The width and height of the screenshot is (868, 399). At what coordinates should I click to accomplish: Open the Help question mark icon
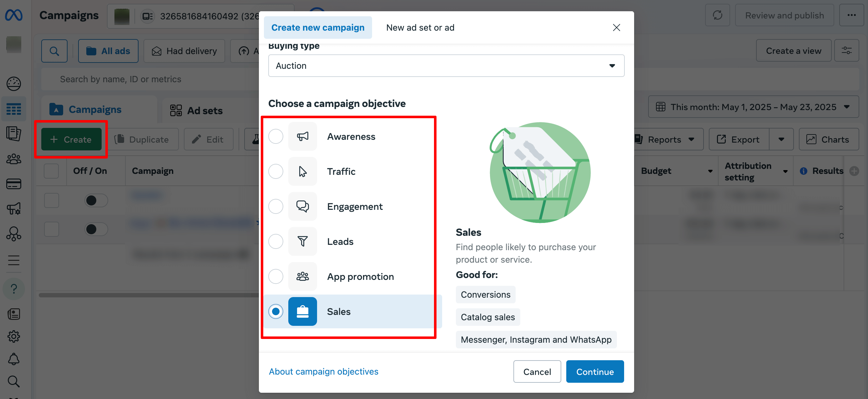pos(13,289)
